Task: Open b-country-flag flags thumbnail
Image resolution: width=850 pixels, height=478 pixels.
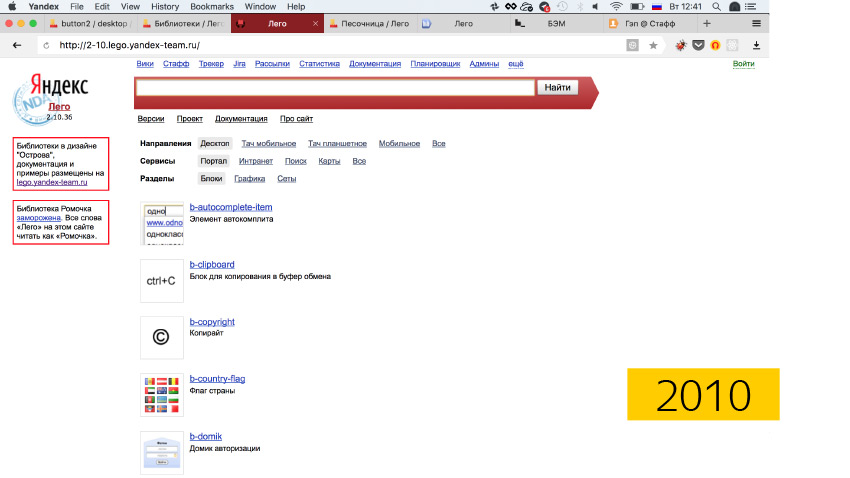Action: click(162, 395)
